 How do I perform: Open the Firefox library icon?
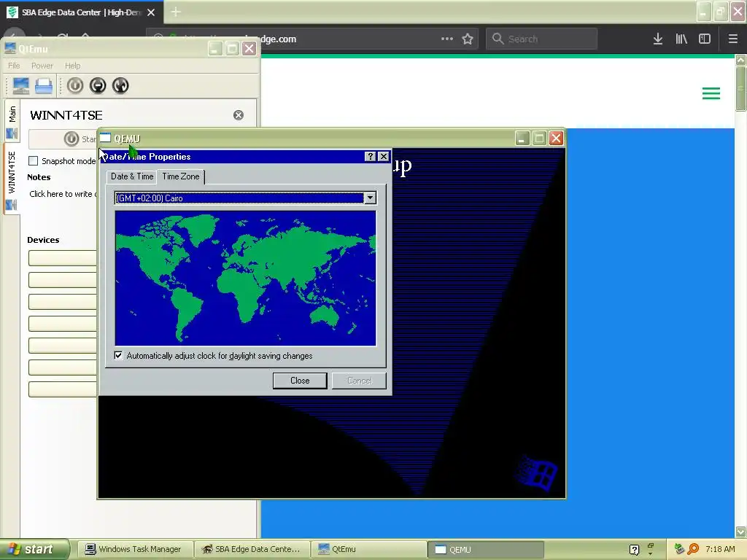pyautogui.click(x=681, y=39)
